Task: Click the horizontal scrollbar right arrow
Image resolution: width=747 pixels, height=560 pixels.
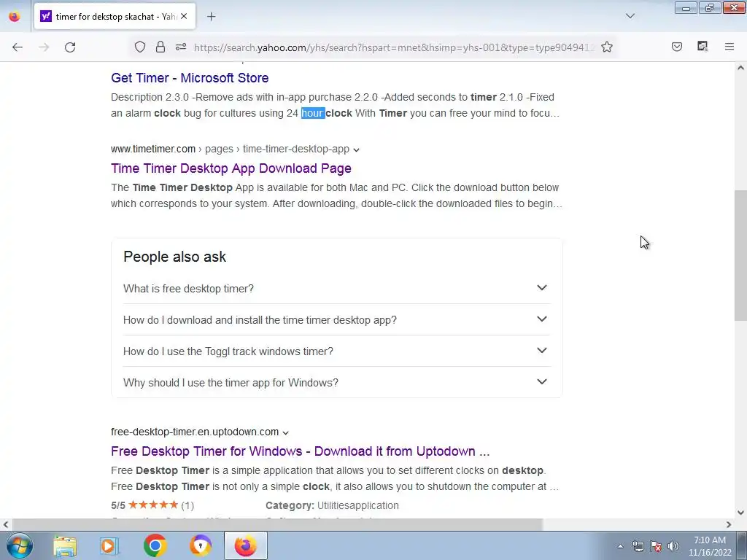Action: [x=729, y=524]
